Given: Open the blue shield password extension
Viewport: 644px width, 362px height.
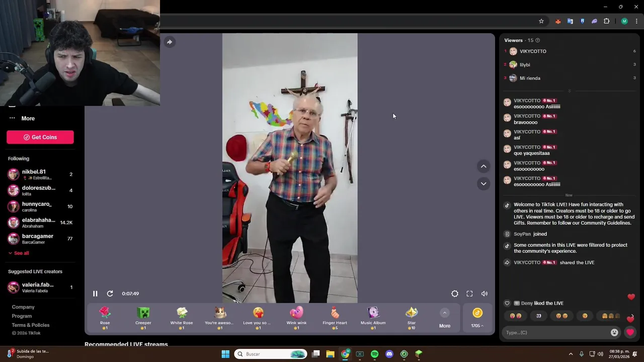Looking at the screenshot, I should point(582,21).
